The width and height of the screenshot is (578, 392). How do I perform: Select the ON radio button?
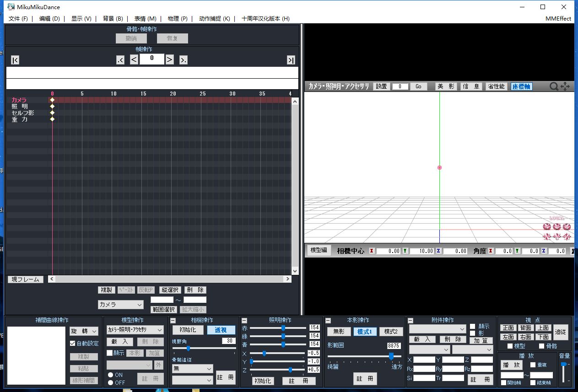110,375
